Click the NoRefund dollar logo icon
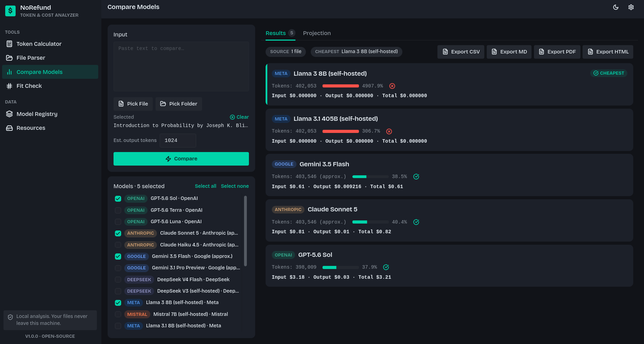Image resolution: width=644 pixels, height=344 pixels. pos(10,11)
